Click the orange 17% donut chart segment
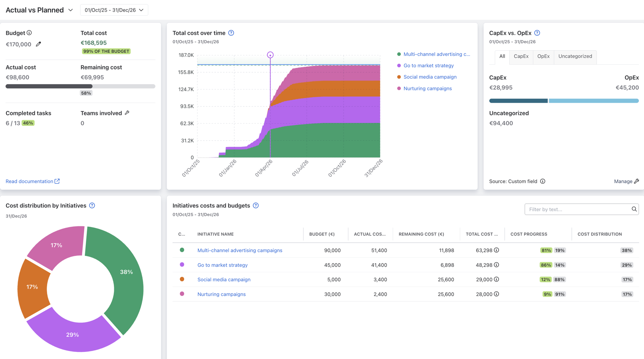This screenshot has height=359, width=644. (x=32, y=287)
